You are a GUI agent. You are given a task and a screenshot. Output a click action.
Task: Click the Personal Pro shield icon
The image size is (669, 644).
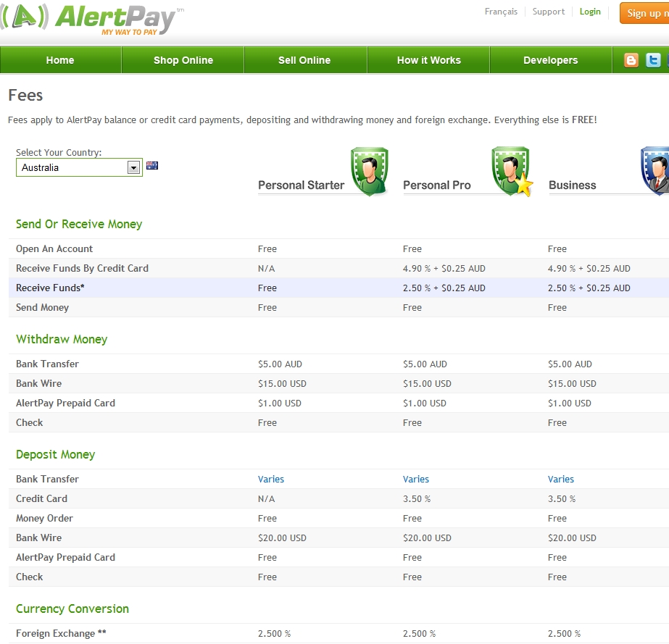(512, 172)
